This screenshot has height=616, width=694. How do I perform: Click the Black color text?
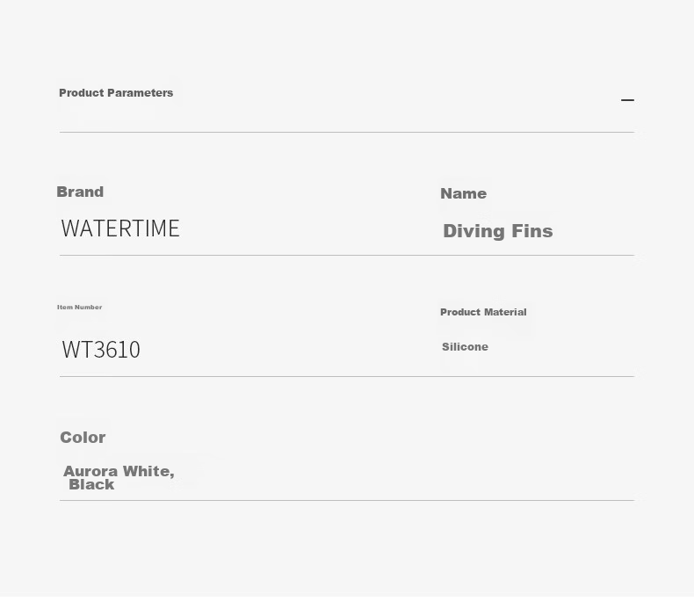(91, 484)
